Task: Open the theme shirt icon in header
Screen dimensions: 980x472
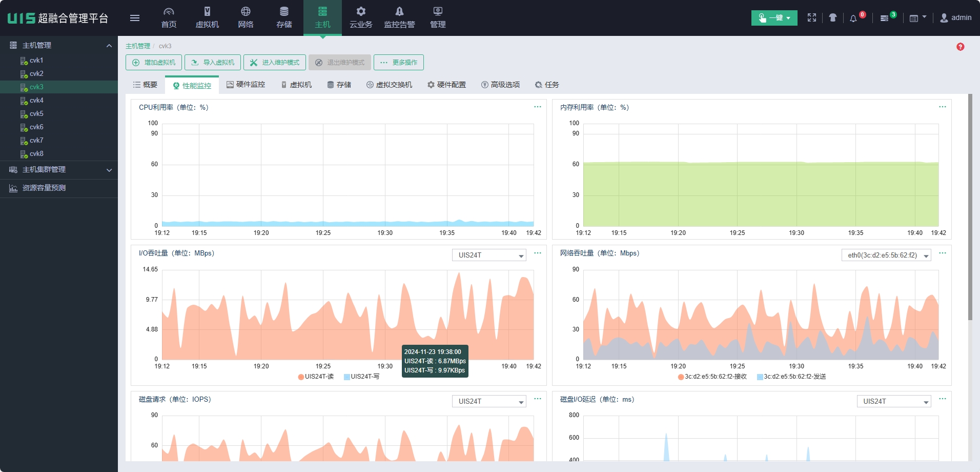Action: pos(833,18)
